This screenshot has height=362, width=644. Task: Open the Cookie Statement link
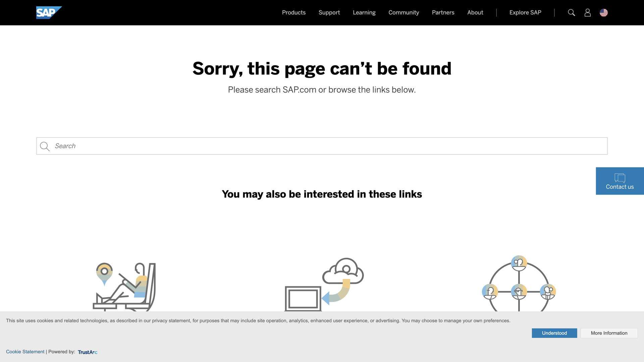click(25, 352)
